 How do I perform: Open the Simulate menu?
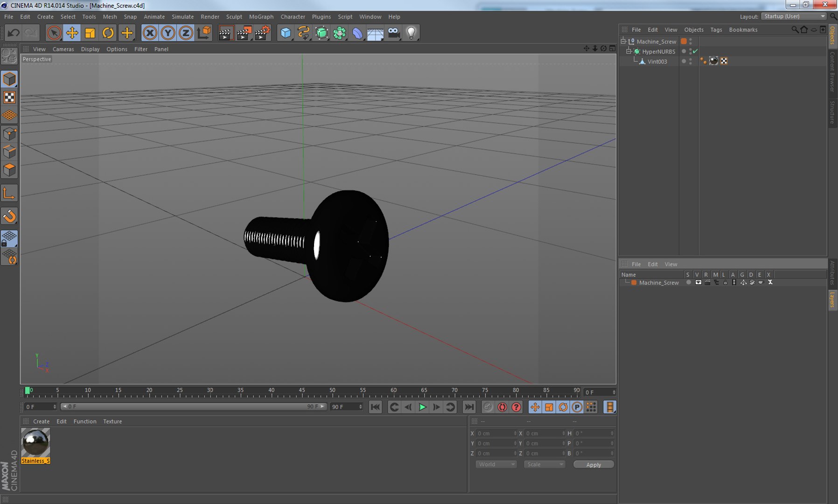(182, 16)
